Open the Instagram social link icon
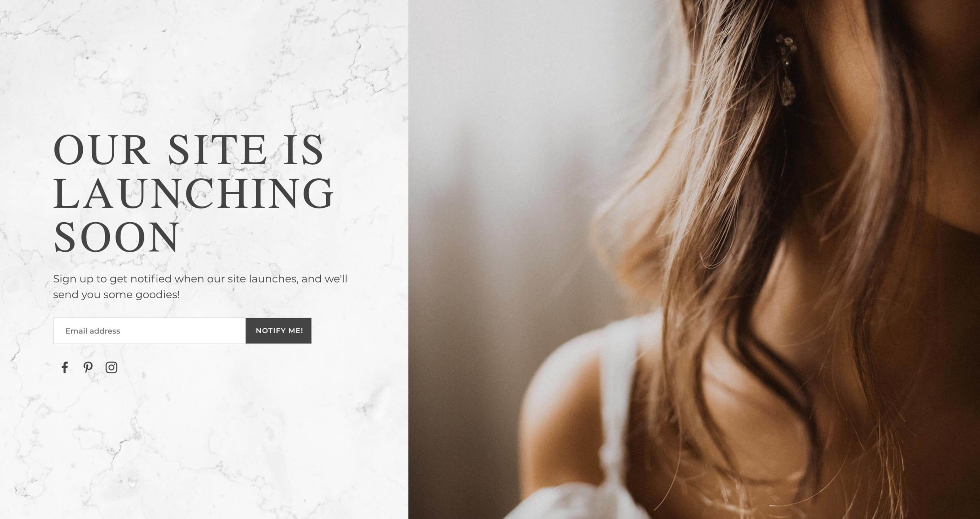The width and height of the screenshot is (980, 519). [111, 368]
